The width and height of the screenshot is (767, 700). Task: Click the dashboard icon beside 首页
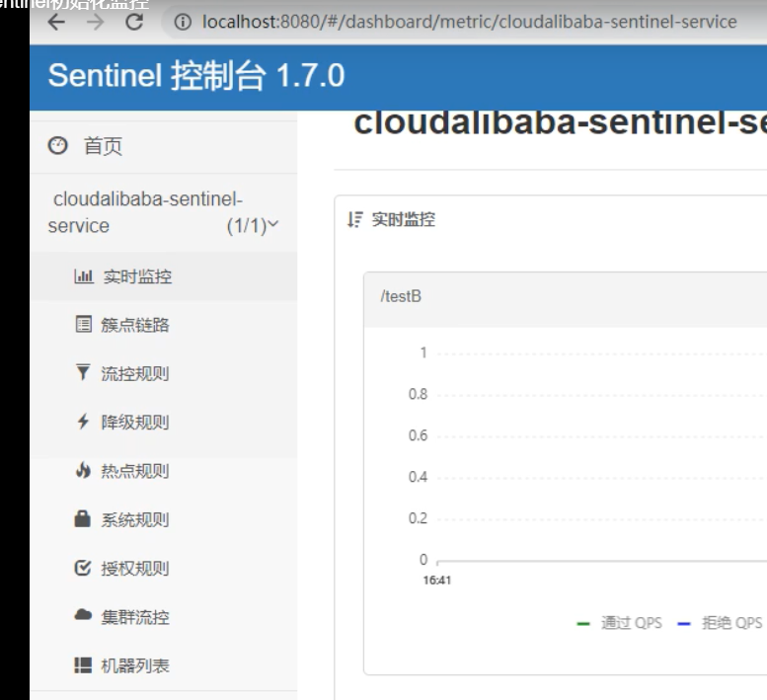coord(57,145)
